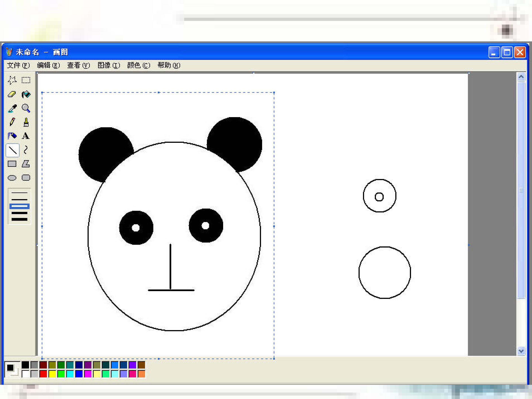532x399 pixels.
Task: Open the 颜色(C) menu
Action: (x=139, y=65)
